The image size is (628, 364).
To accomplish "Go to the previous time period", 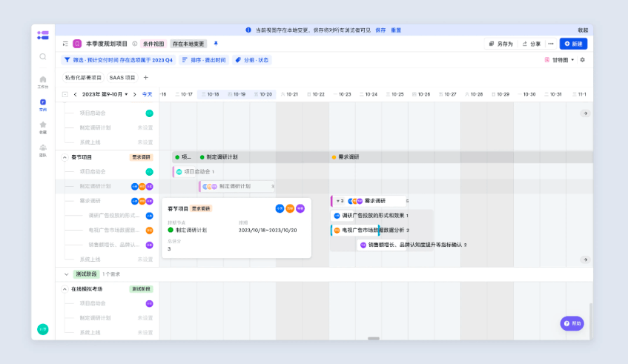I will pos(76,94).
